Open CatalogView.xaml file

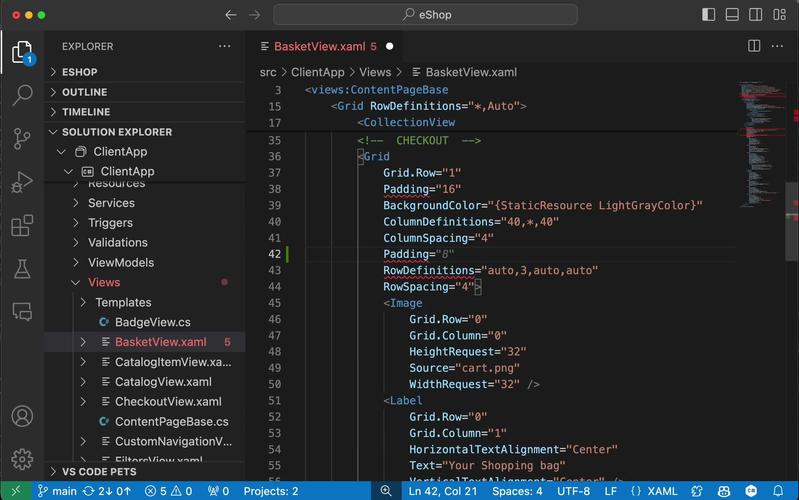click(145, 382)
